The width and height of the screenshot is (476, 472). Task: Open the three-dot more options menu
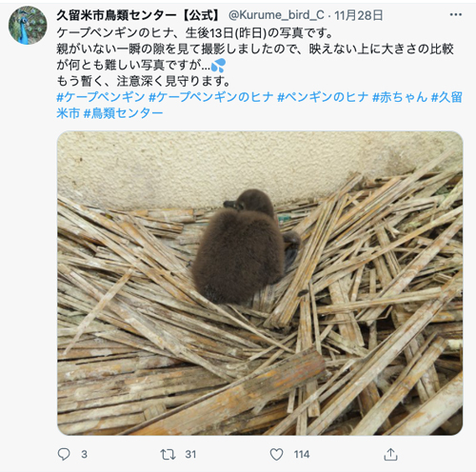(456, 14)
